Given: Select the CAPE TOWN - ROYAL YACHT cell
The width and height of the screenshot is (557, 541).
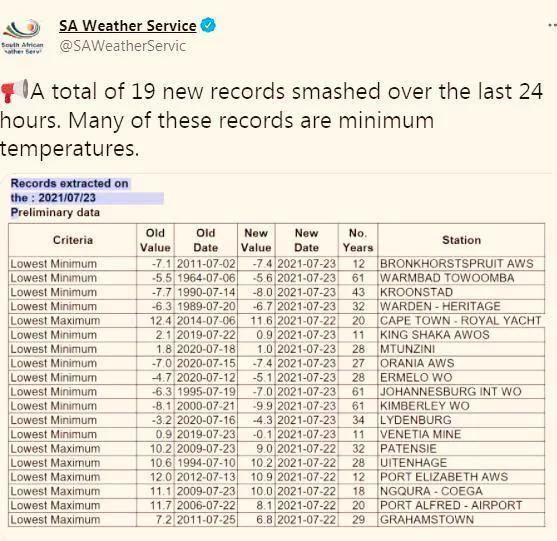Looking at the screenshot, I should (461, 320).
